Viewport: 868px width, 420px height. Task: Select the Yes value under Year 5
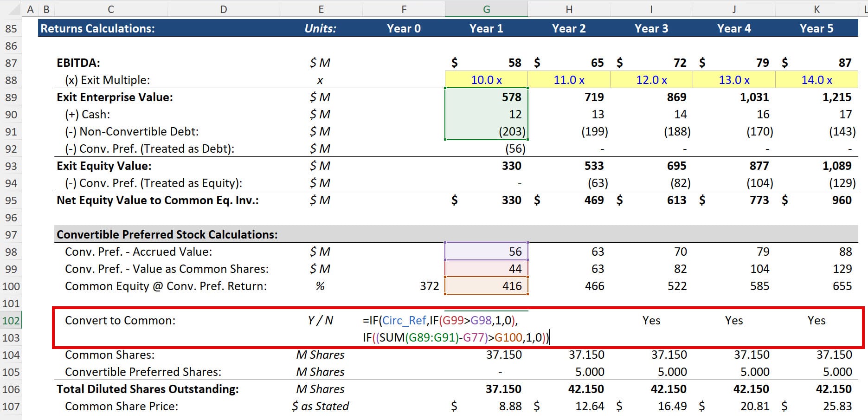point(817,320)
